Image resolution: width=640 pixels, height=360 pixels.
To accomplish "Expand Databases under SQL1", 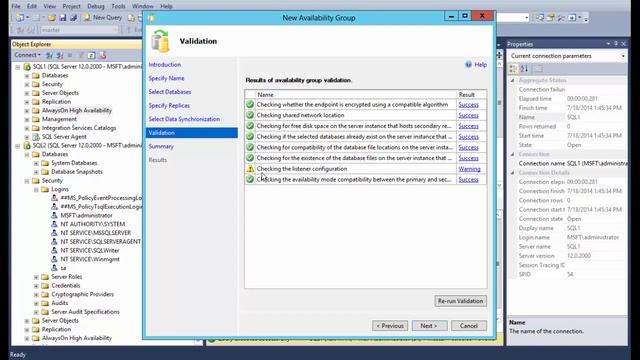I will [x=27, y=76].
